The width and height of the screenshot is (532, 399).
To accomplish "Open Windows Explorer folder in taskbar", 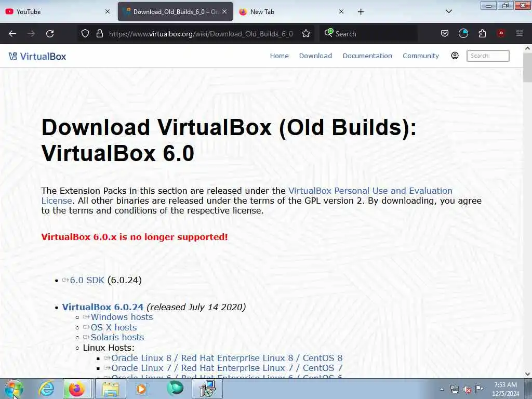I will [111, 389].
